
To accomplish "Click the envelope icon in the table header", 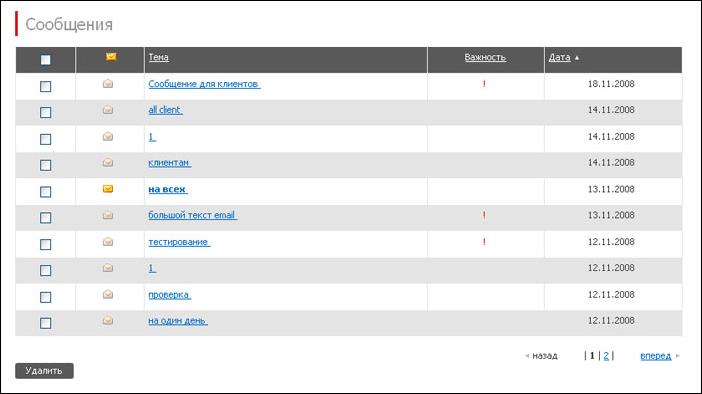I will [111, 57].
